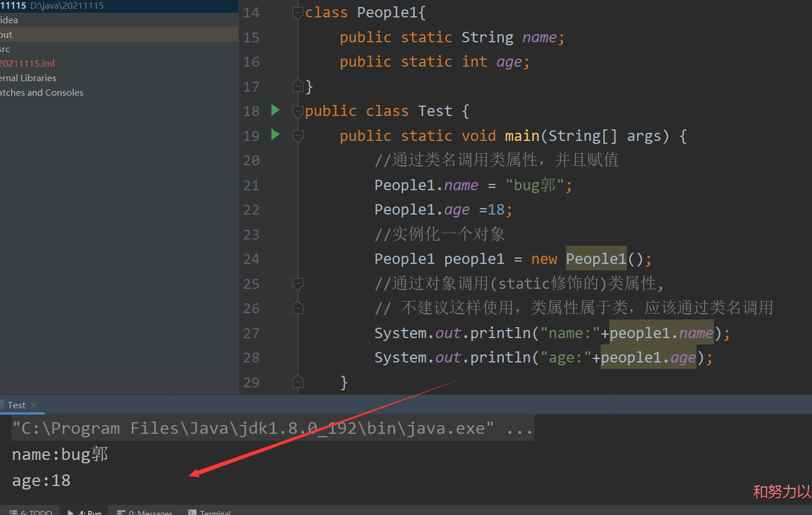Screen dimensions: 812x515
Task: Click the console output line name:bug郭
Action: click(x=60, y=454)
